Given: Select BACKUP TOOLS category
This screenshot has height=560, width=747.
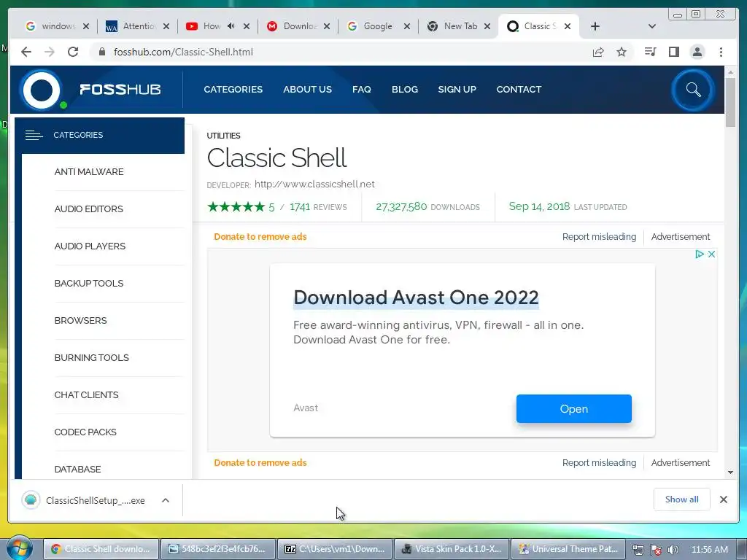Looking at the screenshot, I should (88, 284).
